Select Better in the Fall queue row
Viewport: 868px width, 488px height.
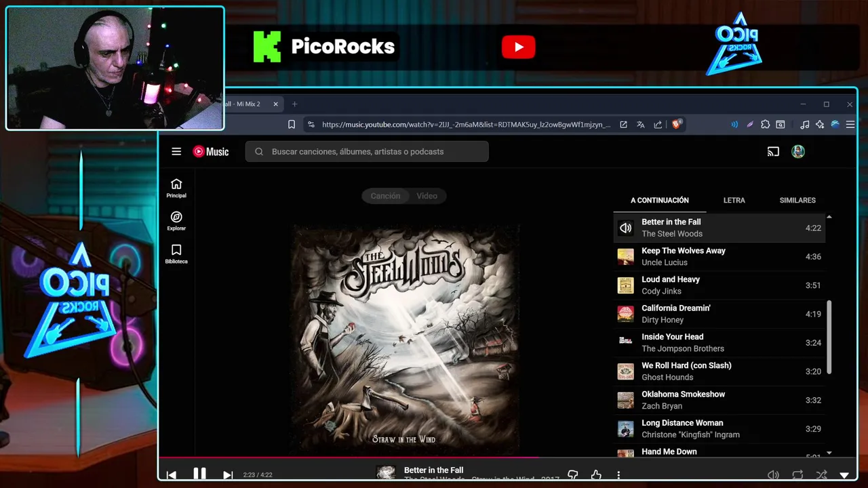[719, 228]
